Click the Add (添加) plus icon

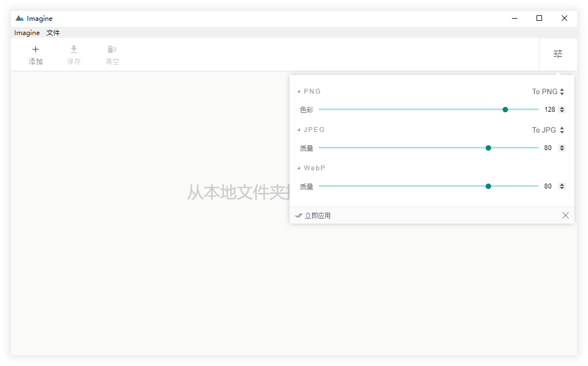click(36, 49)
